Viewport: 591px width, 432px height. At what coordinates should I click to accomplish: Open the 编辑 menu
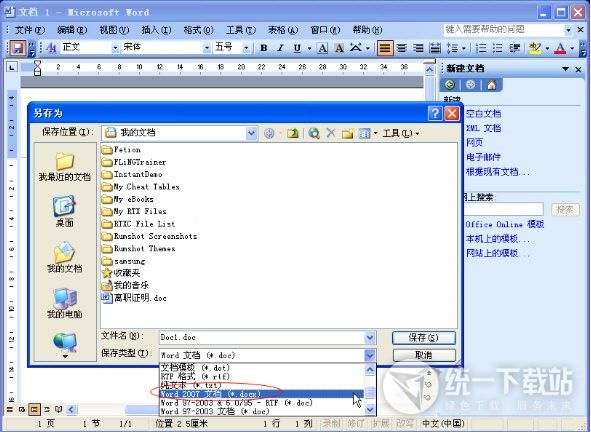point(72,30)
